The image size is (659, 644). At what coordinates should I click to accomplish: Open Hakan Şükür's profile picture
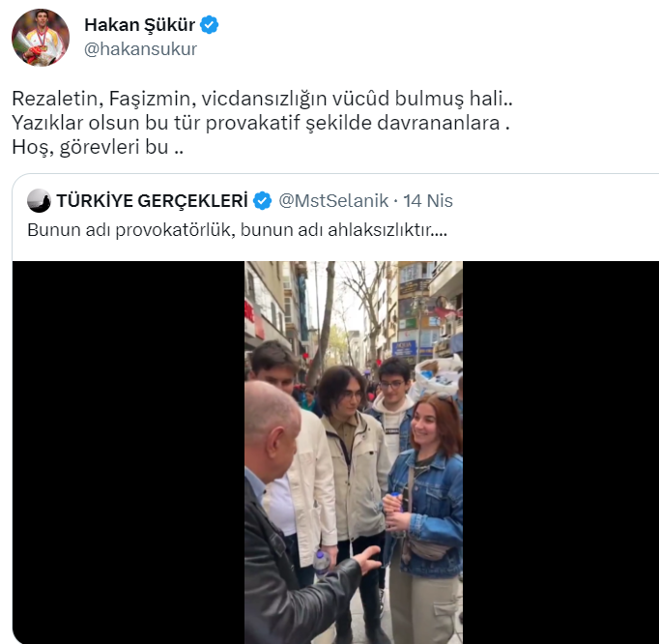point(41,37)
